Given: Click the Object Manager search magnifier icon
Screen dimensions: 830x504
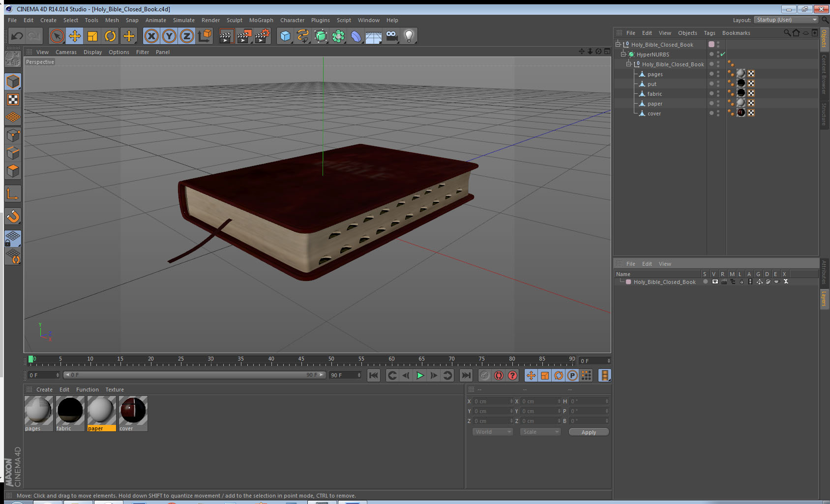Looking at the screenshot, I should (787, 33).
